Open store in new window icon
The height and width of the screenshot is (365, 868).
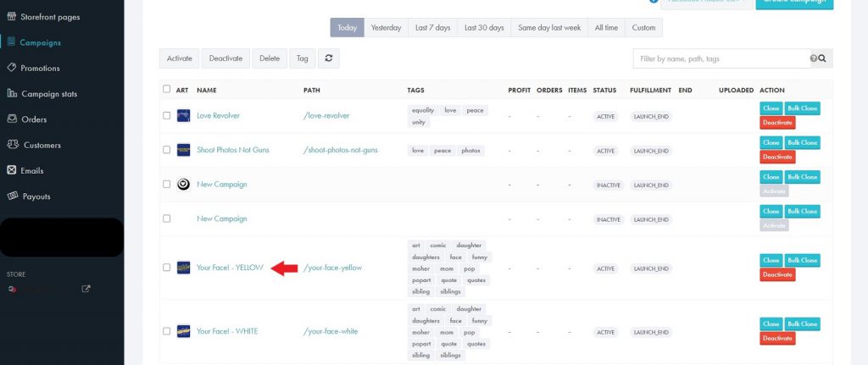pyautogui.click(x=86, y=289)
